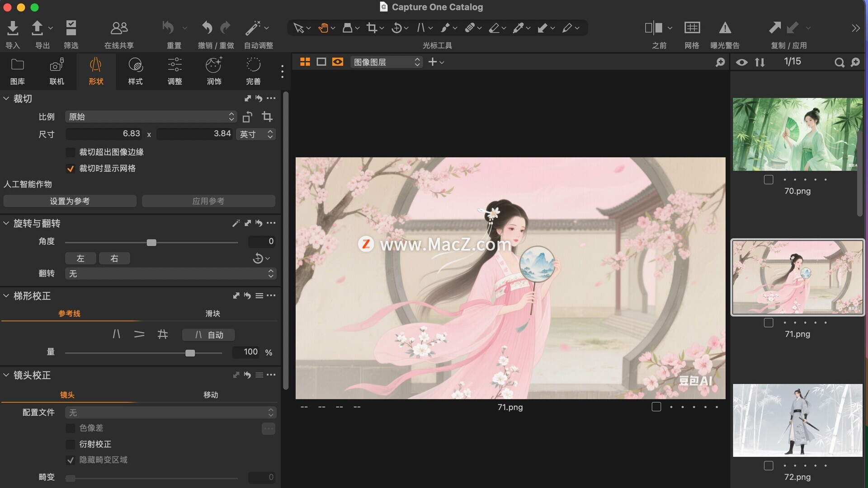
Task: Click the Undo arrow icon
Action: coord(207,28)
